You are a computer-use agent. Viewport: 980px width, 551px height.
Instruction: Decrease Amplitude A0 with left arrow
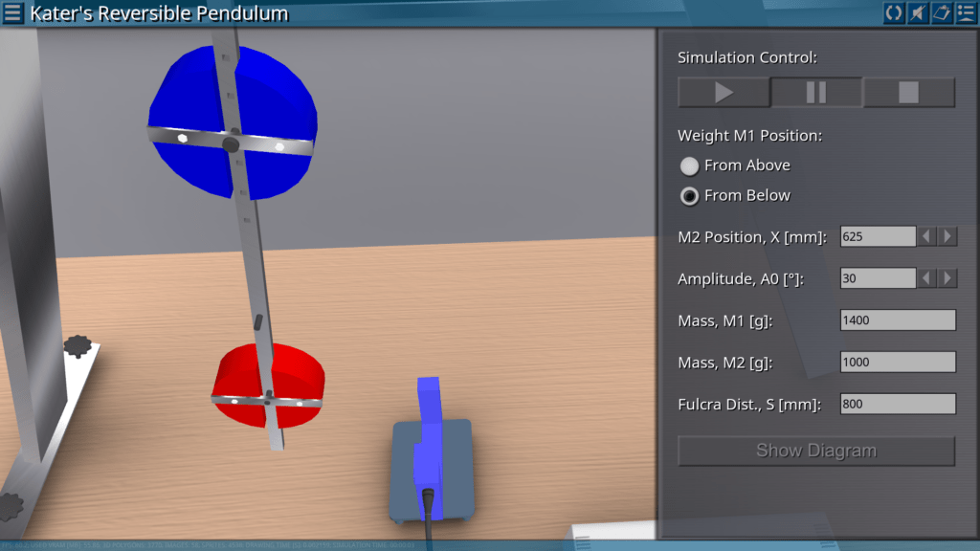[927, 278]
